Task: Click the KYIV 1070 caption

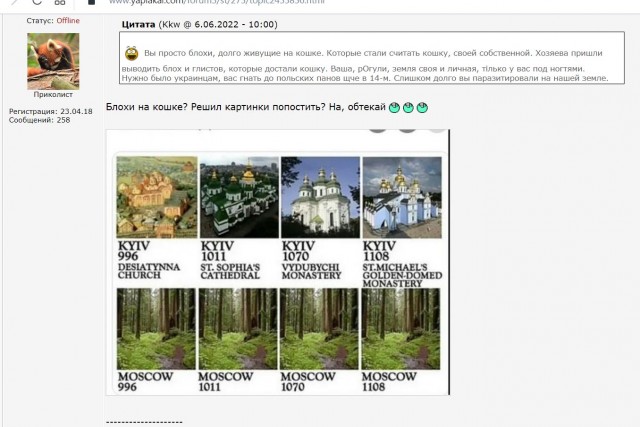Action: point(298,251)
